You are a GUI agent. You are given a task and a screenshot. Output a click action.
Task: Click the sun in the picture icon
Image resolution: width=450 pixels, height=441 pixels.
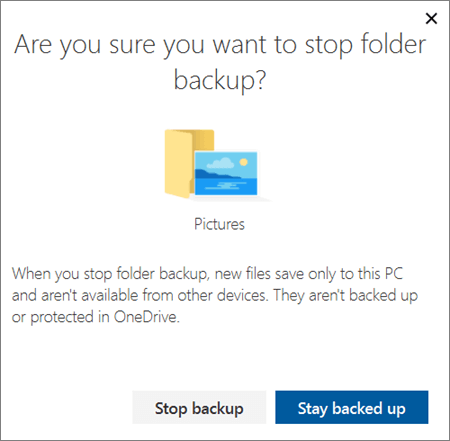244,162
